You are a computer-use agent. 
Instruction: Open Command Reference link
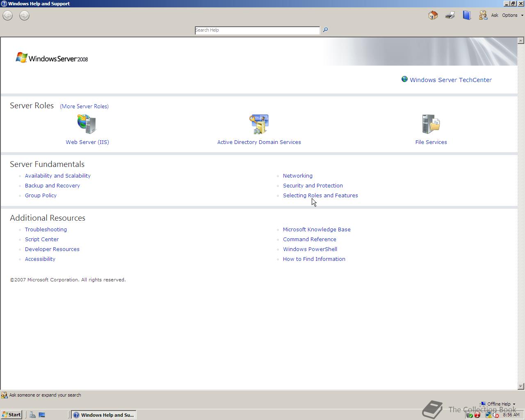310,239
